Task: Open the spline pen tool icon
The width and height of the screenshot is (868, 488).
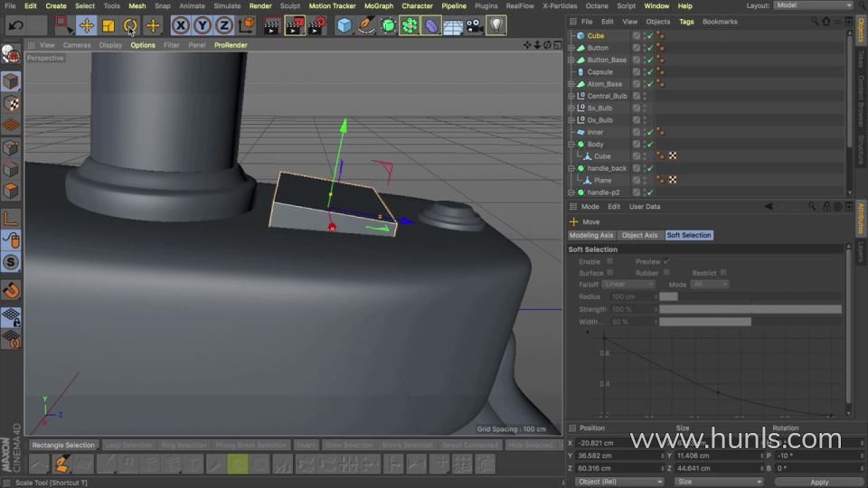Action: 366,25
